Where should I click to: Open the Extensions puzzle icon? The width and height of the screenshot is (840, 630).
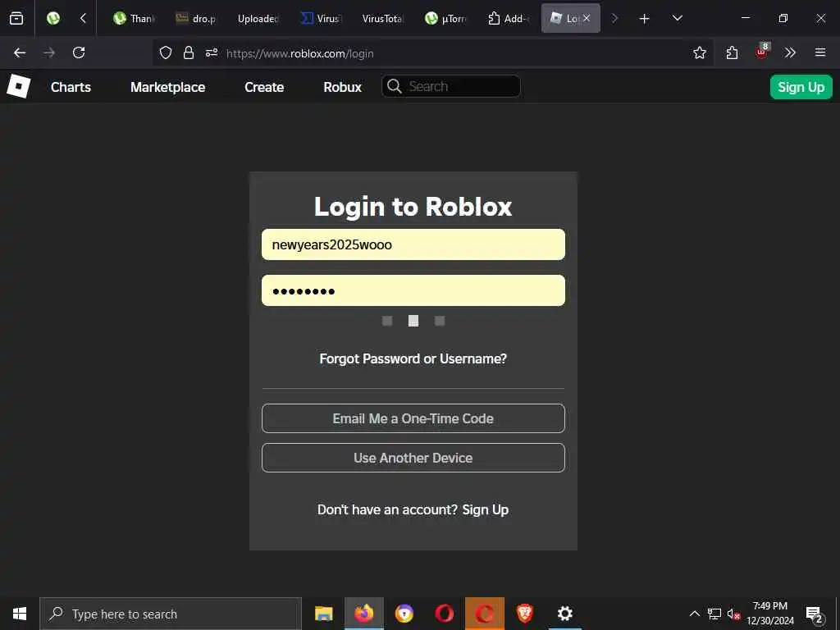coord(732,52)
